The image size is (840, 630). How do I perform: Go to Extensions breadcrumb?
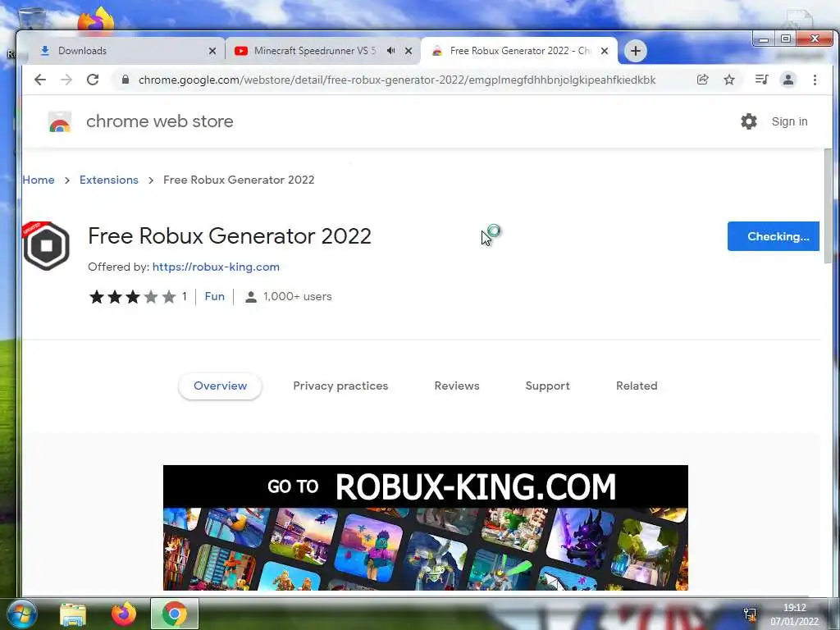click(109, 180)
